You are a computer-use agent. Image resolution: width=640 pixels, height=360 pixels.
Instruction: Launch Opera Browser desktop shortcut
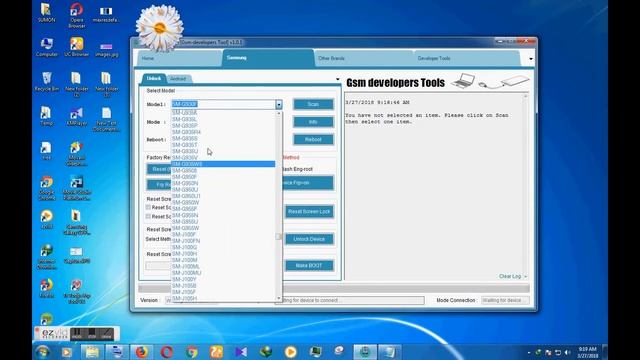coord(76,15)
